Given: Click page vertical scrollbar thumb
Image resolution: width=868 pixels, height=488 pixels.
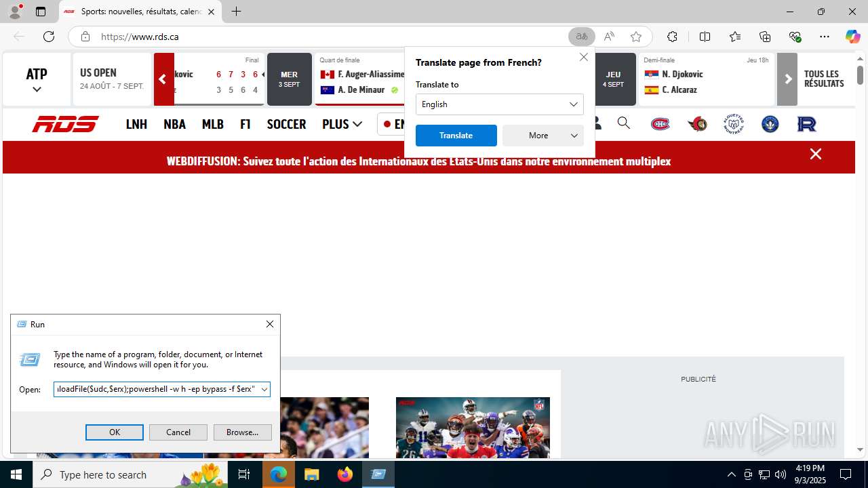Looking at the screenshot, I should click(860, 74).
